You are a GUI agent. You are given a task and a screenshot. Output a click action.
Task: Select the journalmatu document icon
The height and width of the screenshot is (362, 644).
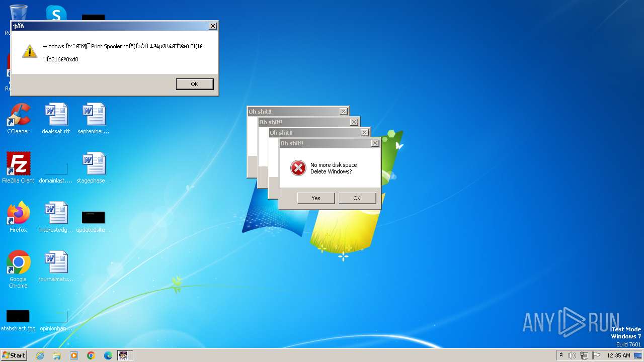pyautogui.click(x=56, y=266)
